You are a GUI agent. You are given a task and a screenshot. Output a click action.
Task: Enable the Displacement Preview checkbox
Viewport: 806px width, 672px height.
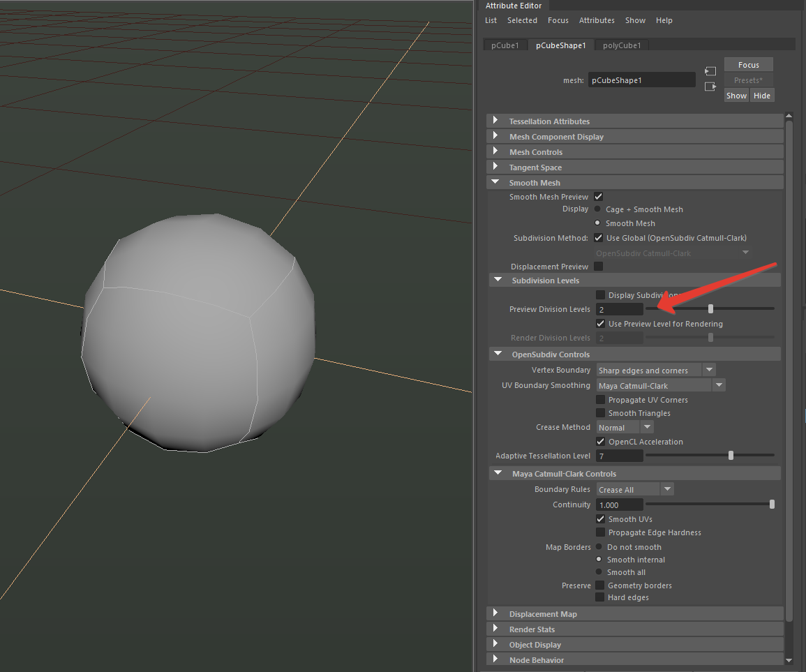[599, 267]
